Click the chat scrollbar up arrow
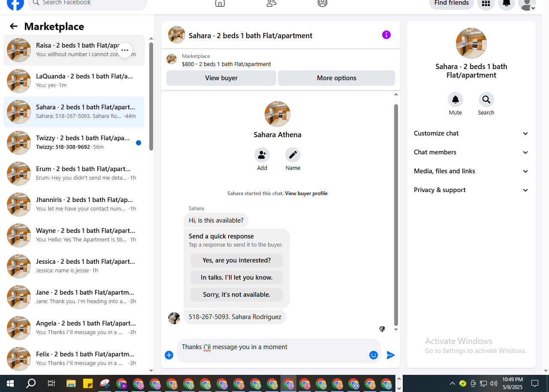 point(396,94)
